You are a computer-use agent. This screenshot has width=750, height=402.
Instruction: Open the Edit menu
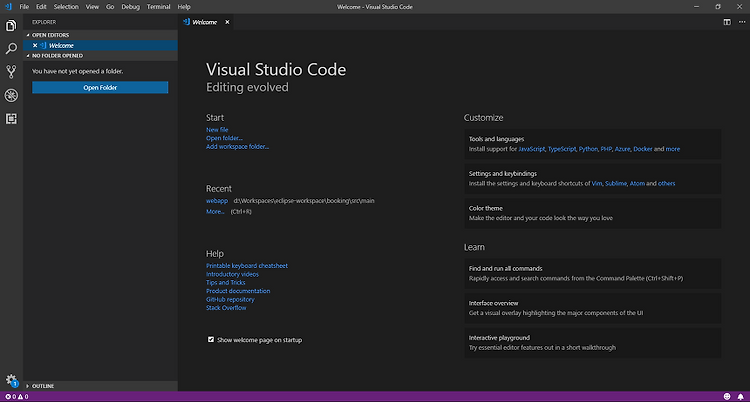click(41, 7)
